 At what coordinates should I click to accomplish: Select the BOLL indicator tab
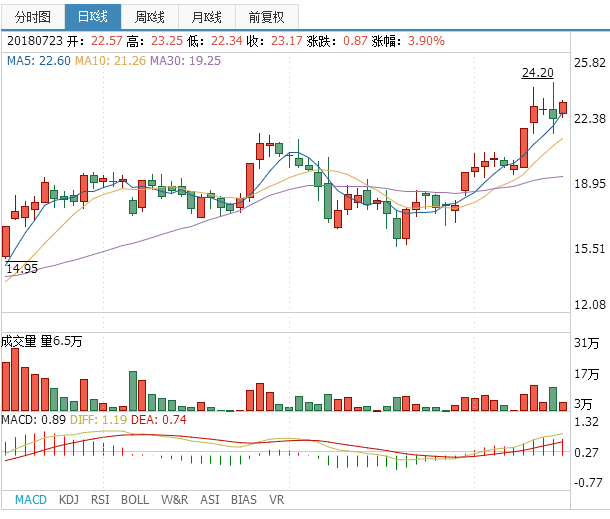135,499
